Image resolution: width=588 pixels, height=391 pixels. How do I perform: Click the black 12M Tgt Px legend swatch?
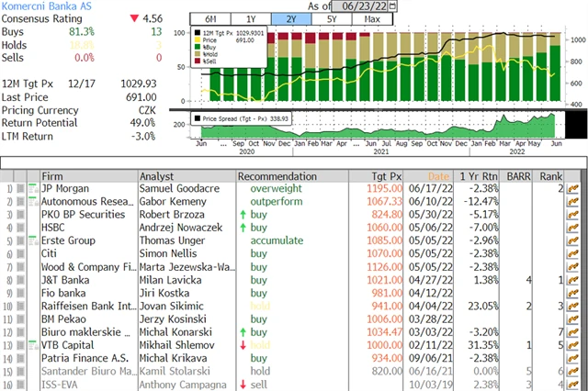point(196,34)
